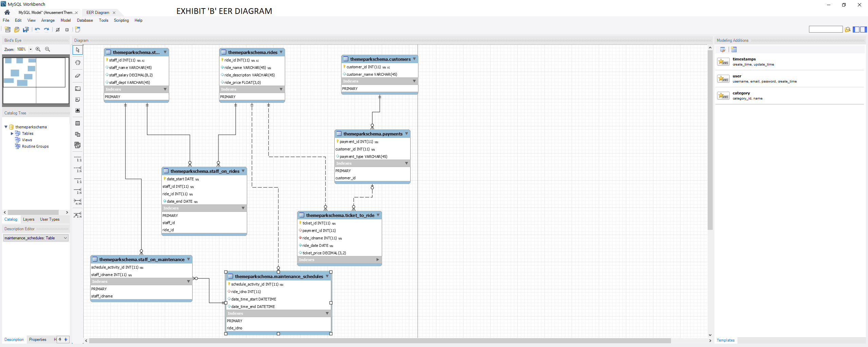This screenshot has width=868, height=347.
Task: Click the Save Model toolbar icon
Action: pos(26,30)
